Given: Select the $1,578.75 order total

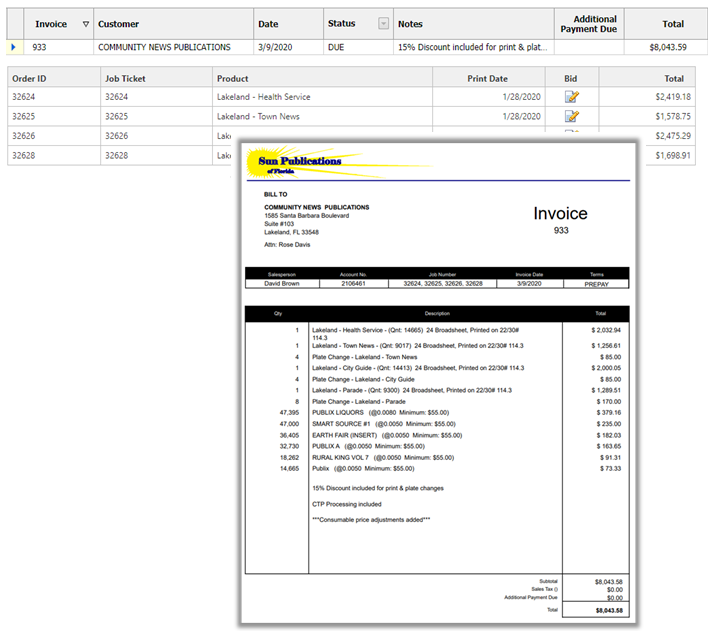Looking at the screenshot, I should point(647,116).
